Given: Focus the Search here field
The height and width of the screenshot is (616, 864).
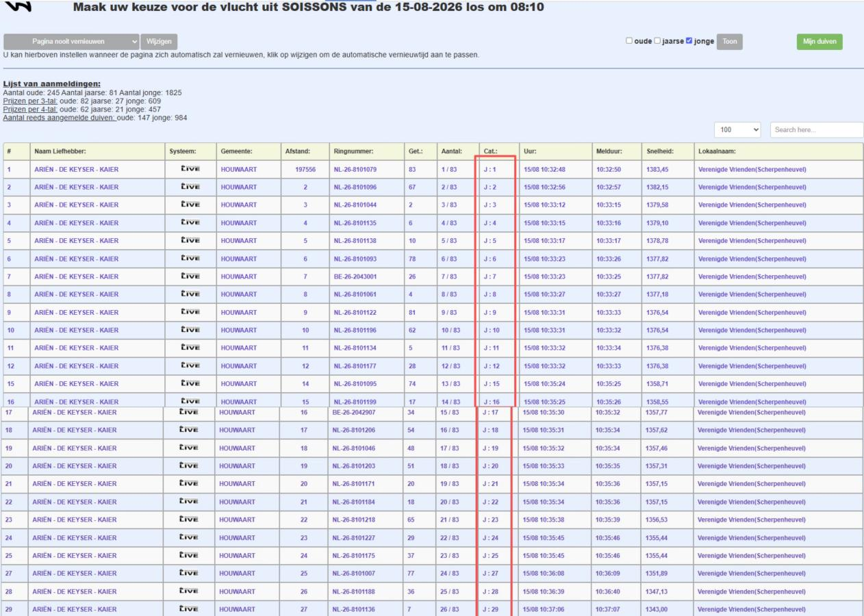Looking at the screenshot, I should coord(817,129).
